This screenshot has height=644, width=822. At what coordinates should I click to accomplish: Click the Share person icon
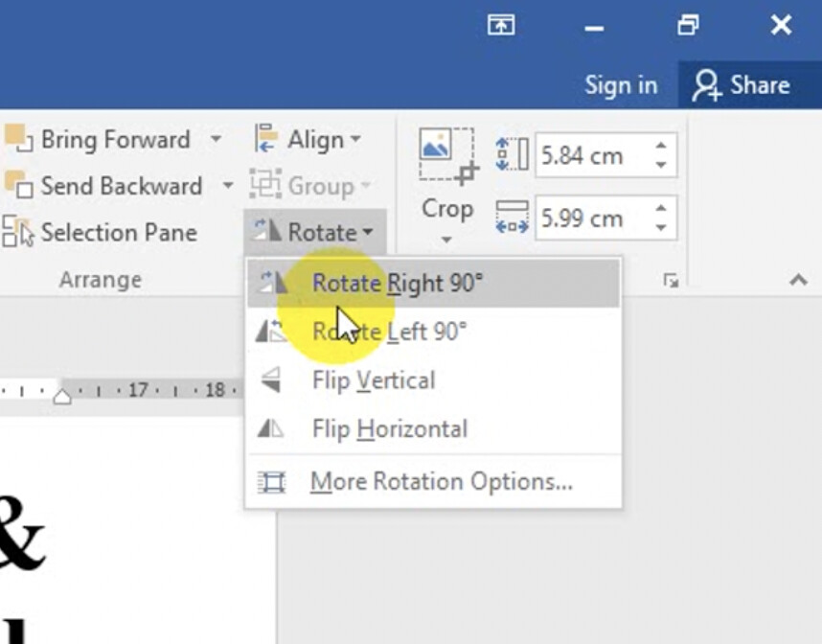click(x=706, y=85)
